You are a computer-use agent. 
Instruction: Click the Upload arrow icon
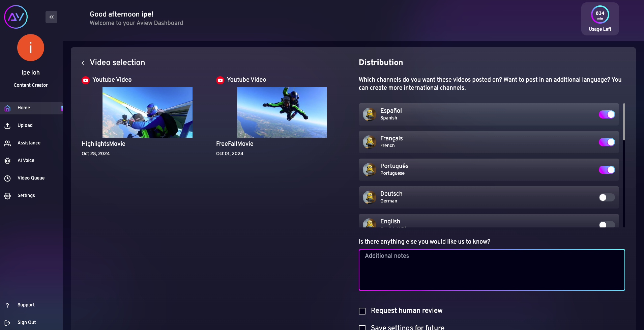tap(7, 126)
